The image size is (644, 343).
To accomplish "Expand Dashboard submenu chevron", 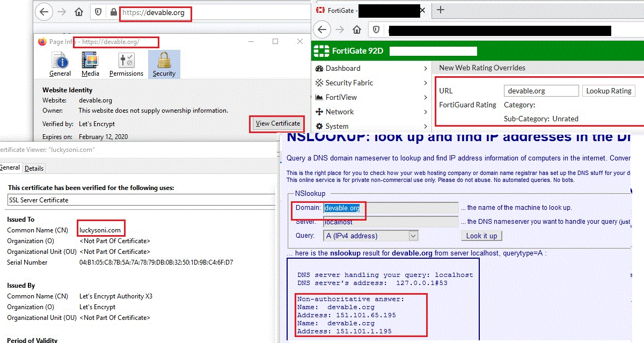I will pyautogui.click(x=426, y=68).
